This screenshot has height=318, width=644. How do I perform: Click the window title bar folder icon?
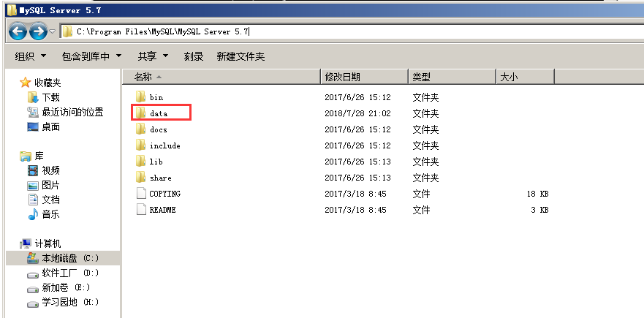(x=12, y=10)
